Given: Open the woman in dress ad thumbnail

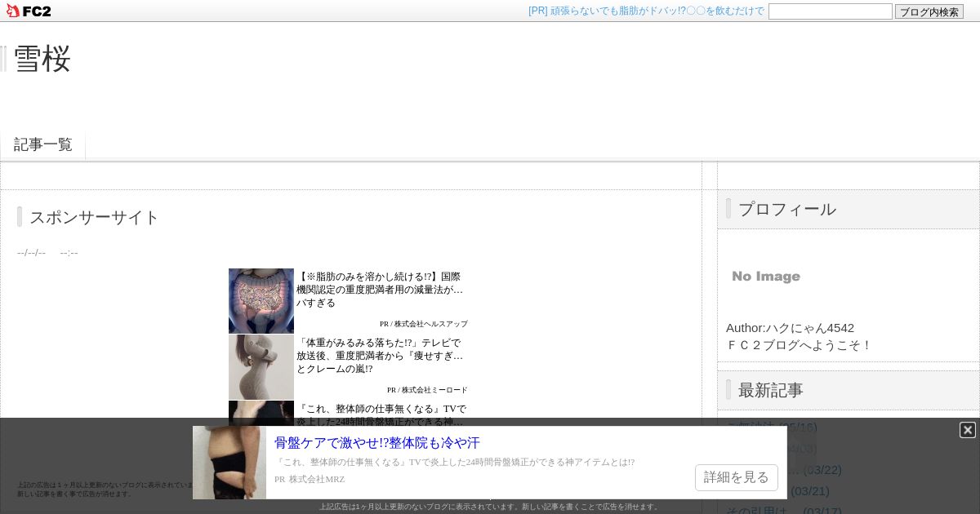Looking at the screenshot, I should [x=261, y=367].
